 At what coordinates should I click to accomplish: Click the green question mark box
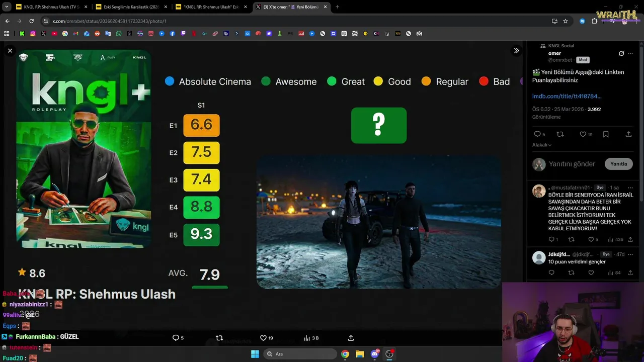click(379, 125)
